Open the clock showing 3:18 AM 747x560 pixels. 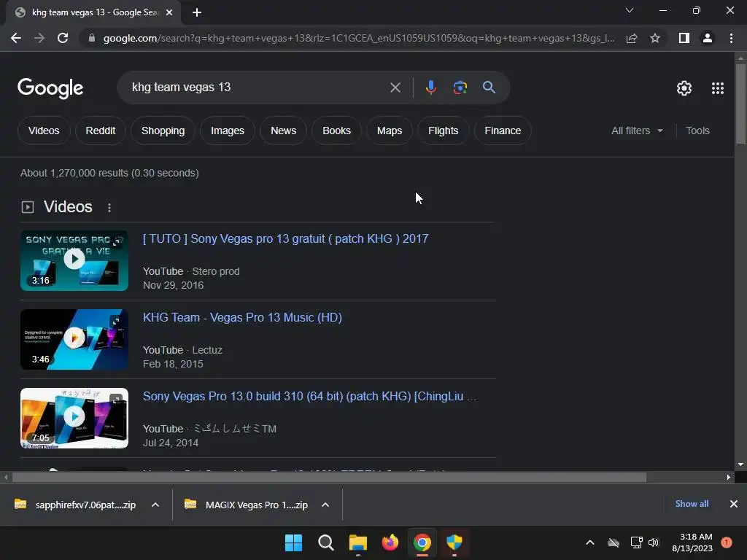tap(692, 542)
